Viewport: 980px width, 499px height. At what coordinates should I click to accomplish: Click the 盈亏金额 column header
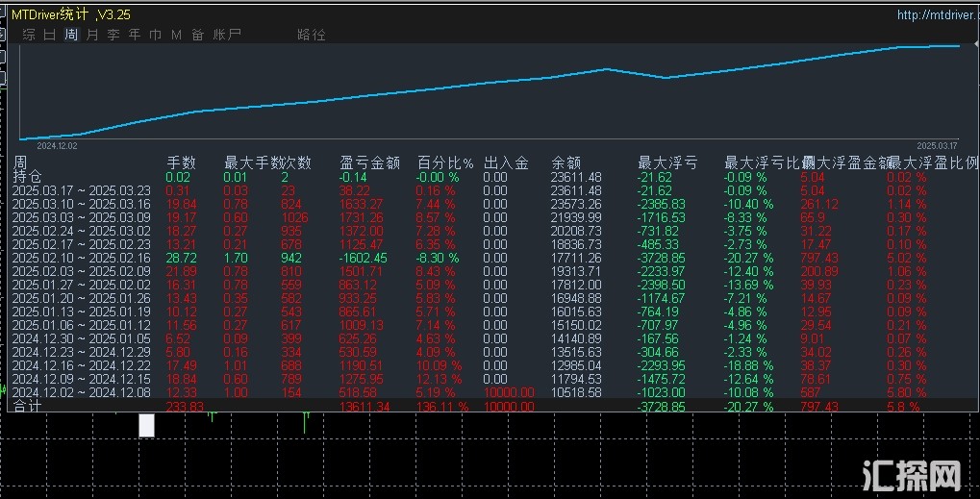370,163
